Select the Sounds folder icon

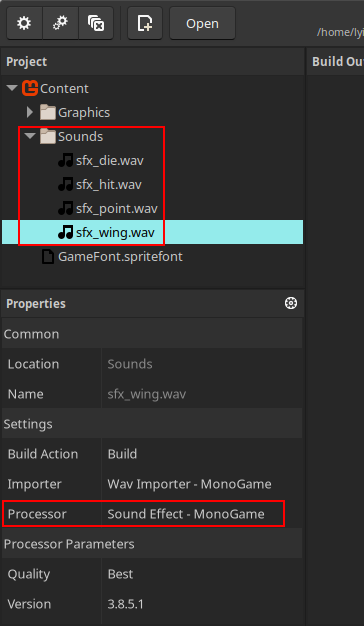pos(47,137)
